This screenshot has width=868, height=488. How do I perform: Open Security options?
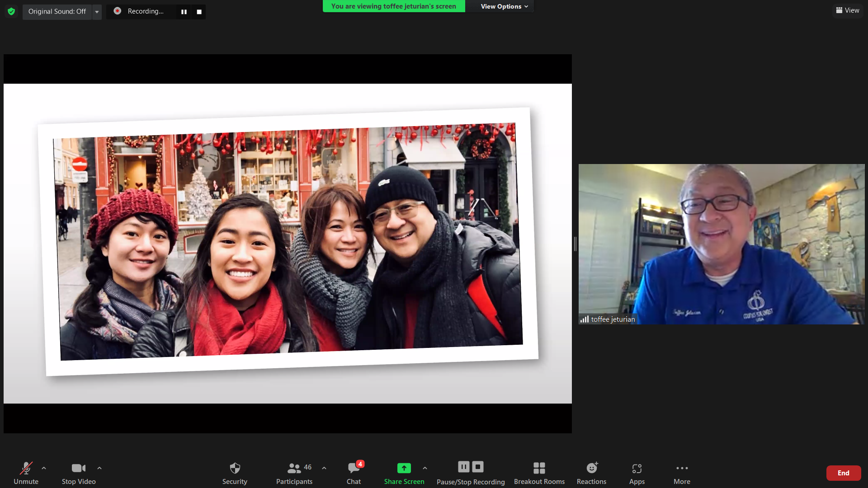click(235, 473)
